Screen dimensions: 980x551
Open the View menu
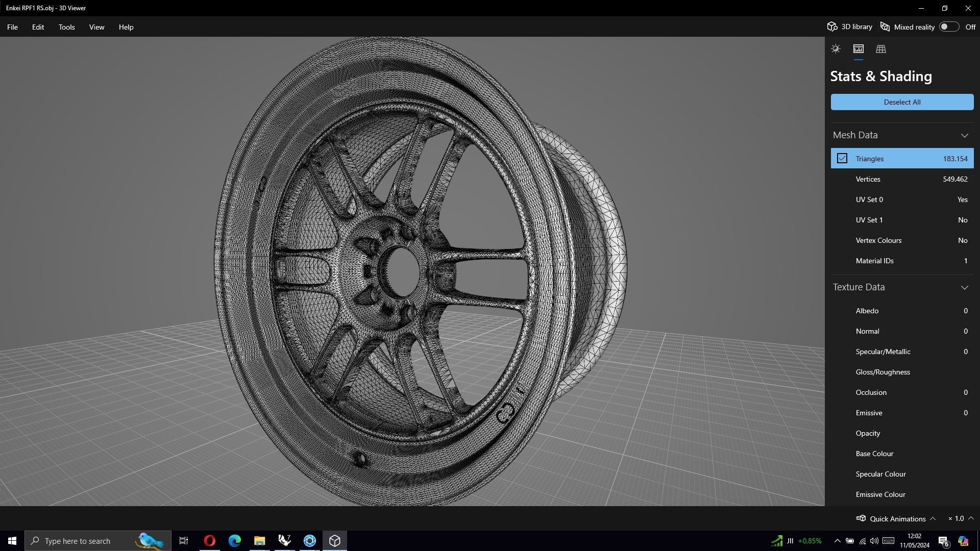point(96,27)
